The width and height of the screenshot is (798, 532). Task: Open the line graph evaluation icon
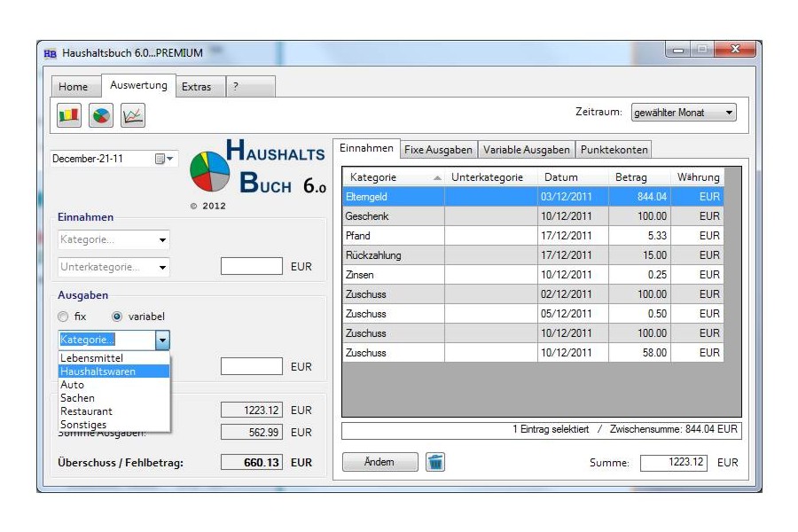click(x=132, y=115)
